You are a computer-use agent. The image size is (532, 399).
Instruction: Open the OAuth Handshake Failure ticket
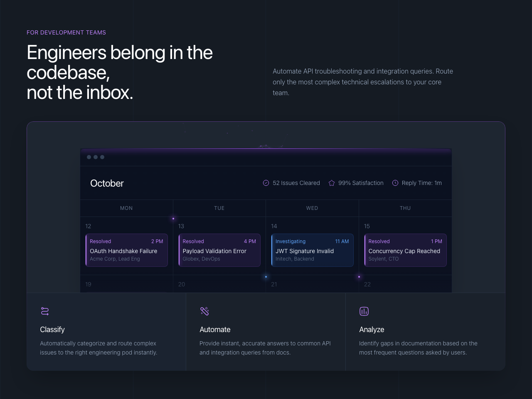tap(126, 250)
